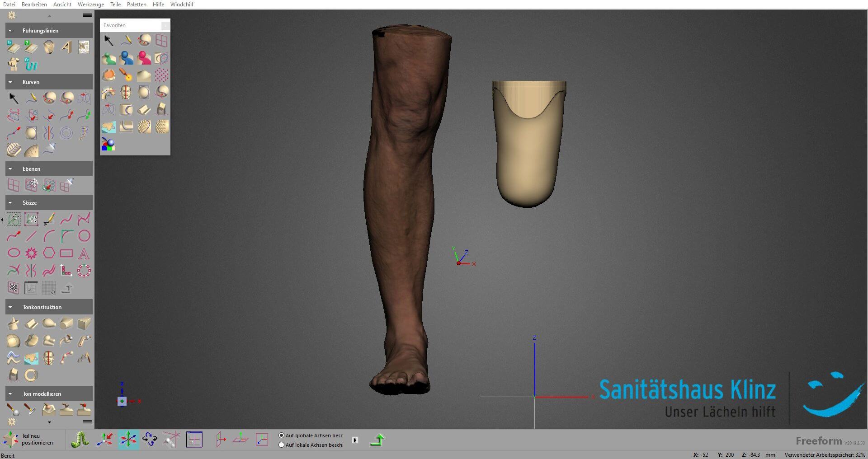Activate the rotate arrows tool in bottom toolbar
This screenshot has height=459, width=868.
pos(150,440)
